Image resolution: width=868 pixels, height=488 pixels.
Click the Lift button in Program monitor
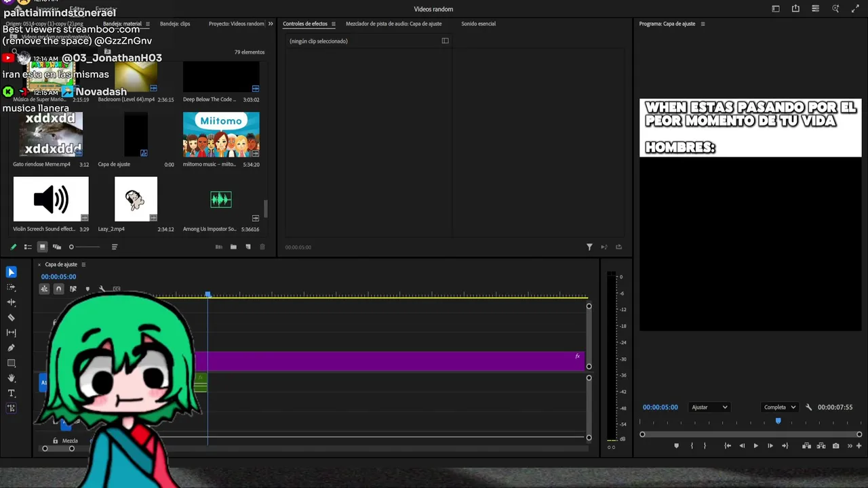click(x=806, y=446)
